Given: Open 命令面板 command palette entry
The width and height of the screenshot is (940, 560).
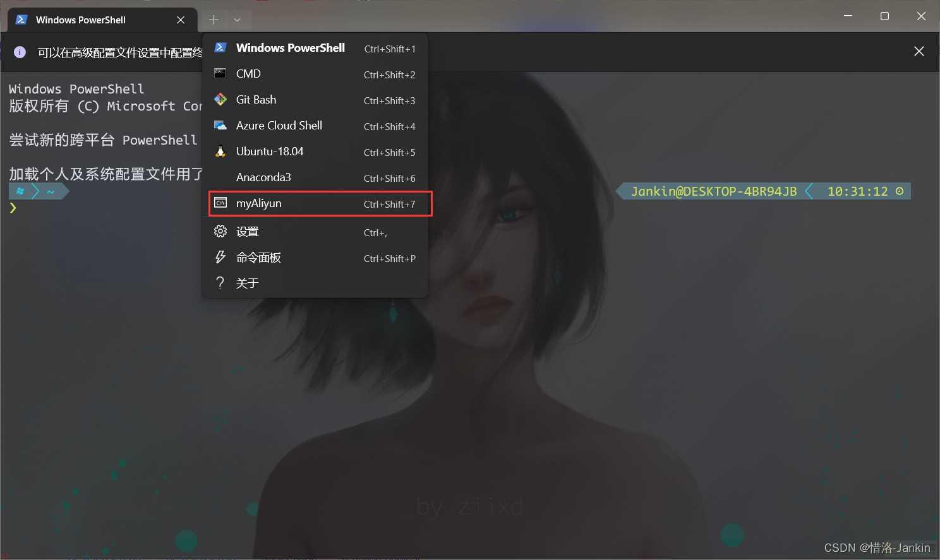Looking at the screenshot, I should [315, 258].
